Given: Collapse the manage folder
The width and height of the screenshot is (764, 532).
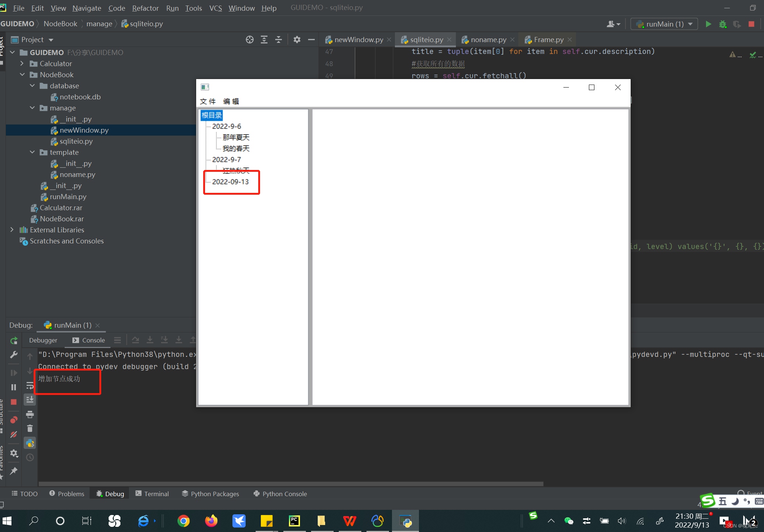Looking at the screenshot, I should (32, 108).
